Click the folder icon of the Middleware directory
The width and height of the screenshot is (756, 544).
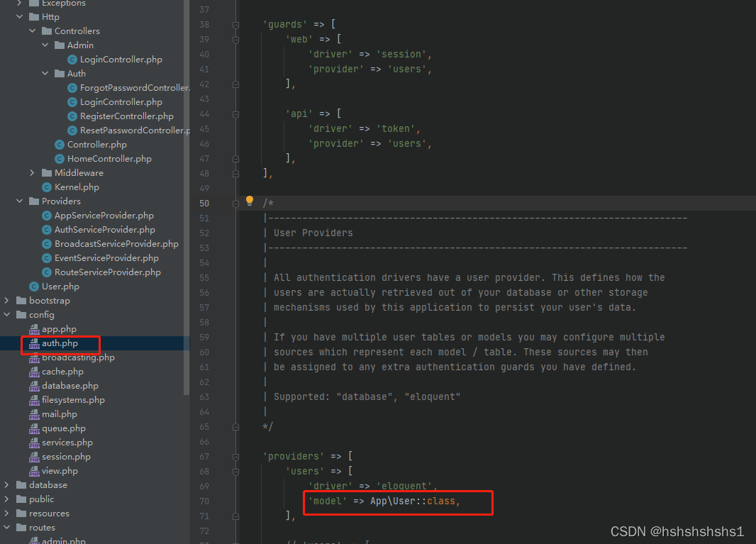point(47,172)
